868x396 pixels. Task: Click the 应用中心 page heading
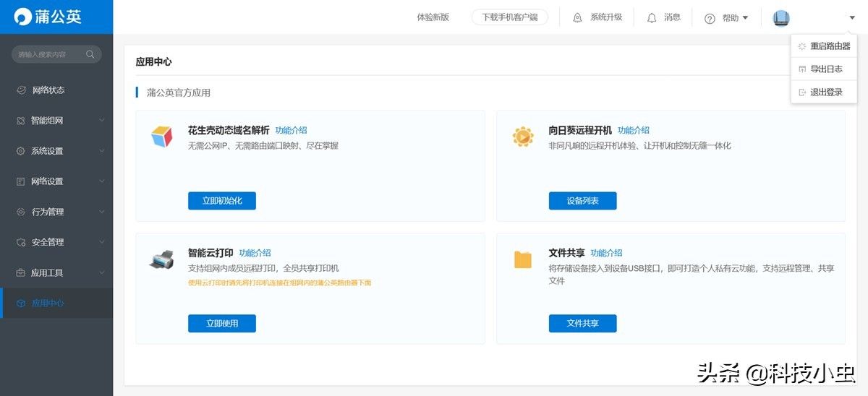coord(154,62)
